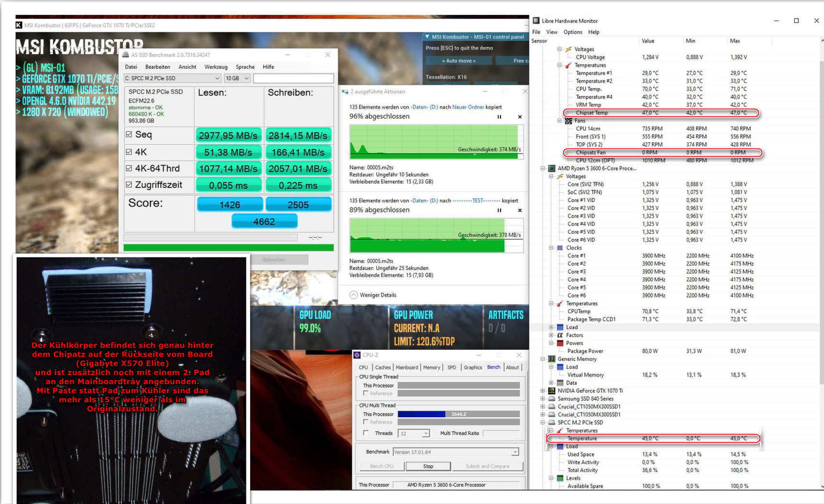Image resolution: width=824 pixels, height=504 pixels.
Task: Enable Reference checkbox under CPU Multi Thread
Action: coord(366,422)
